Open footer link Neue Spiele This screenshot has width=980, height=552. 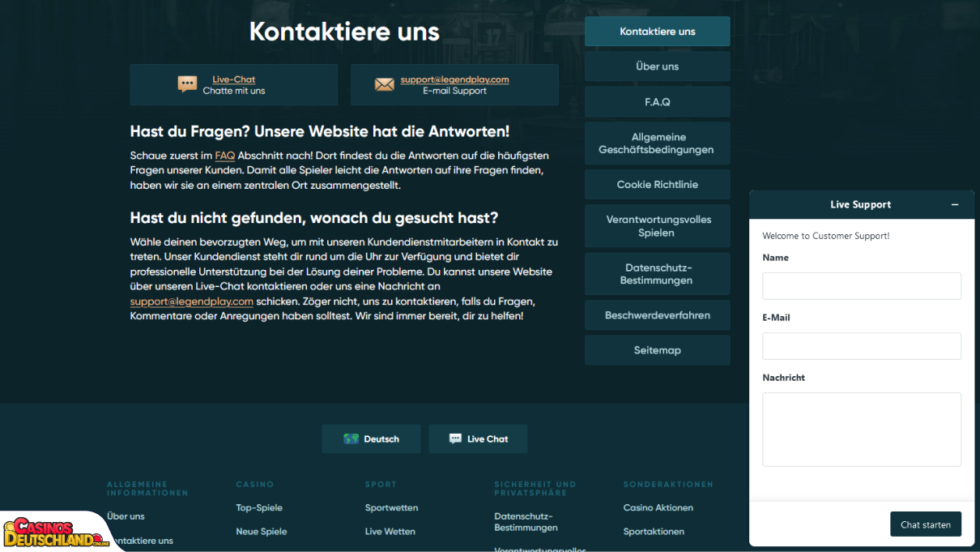tap(262, 532)
